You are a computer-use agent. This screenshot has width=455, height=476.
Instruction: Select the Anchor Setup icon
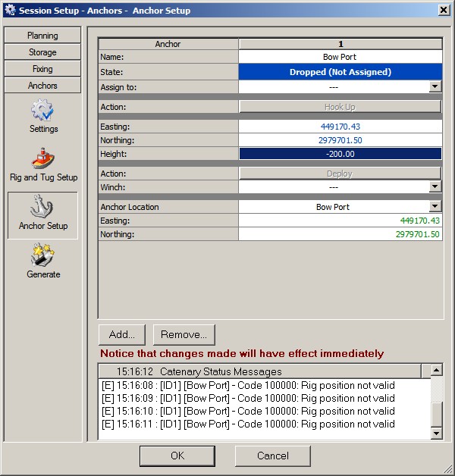[x=43, y=208]
